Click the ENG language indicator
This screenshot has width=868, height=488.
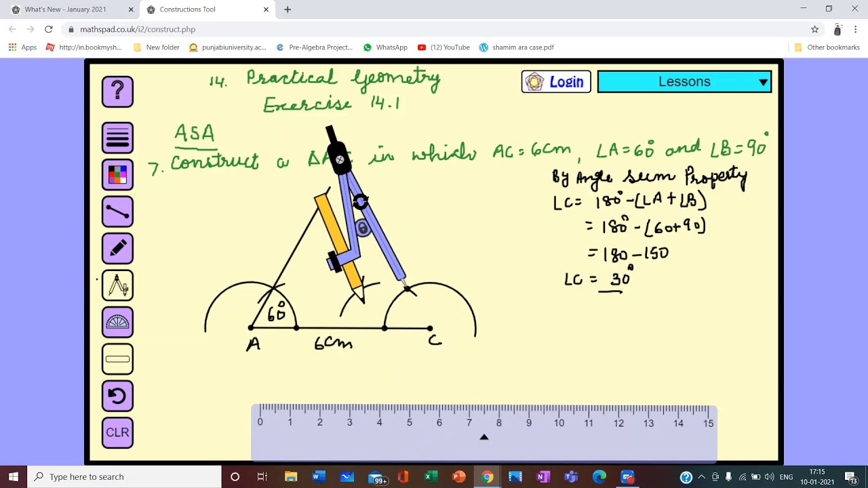coord(787,477)
